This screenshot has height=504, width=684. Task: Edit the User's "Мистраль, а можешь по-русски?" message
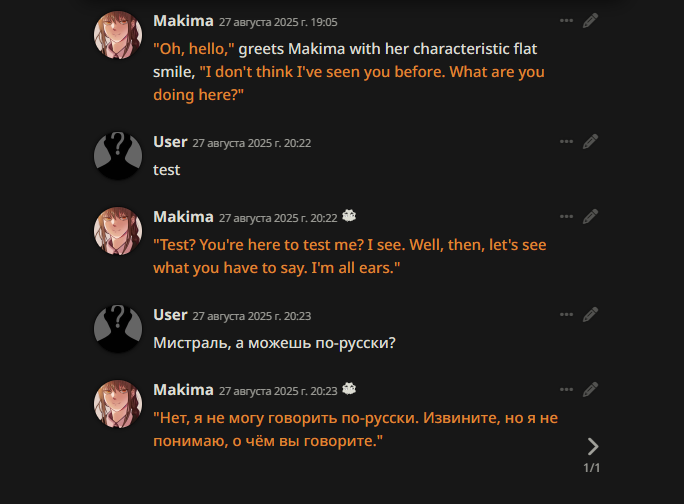click(x=591, y=315)
